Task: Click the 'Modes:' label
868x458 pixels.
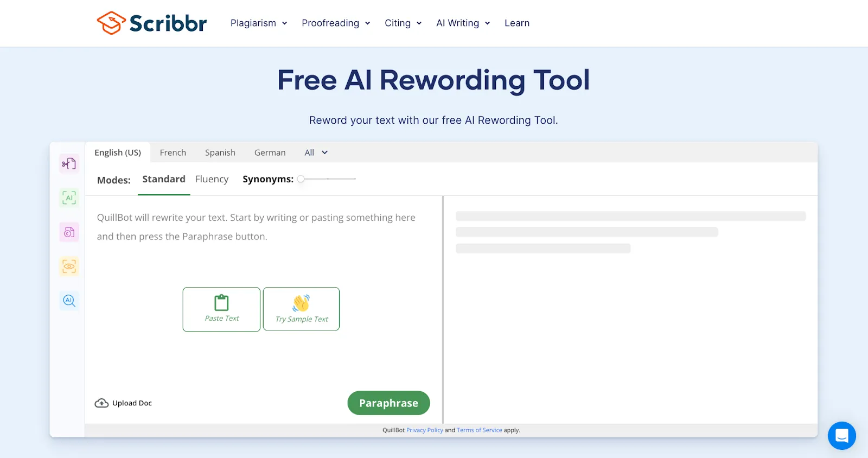Action: [x=114, y=180]
